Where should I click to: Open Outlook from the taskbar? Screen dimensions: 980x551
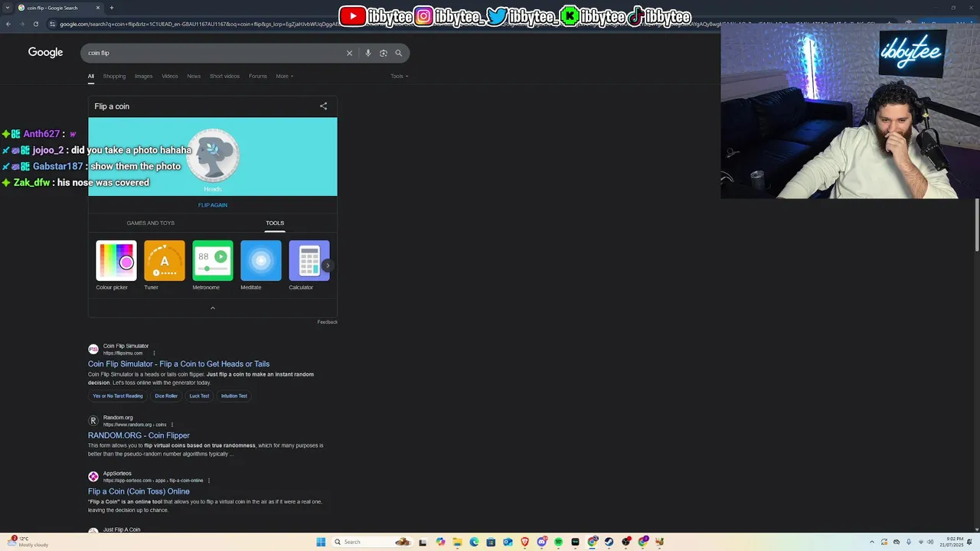[x=508, y=542]
